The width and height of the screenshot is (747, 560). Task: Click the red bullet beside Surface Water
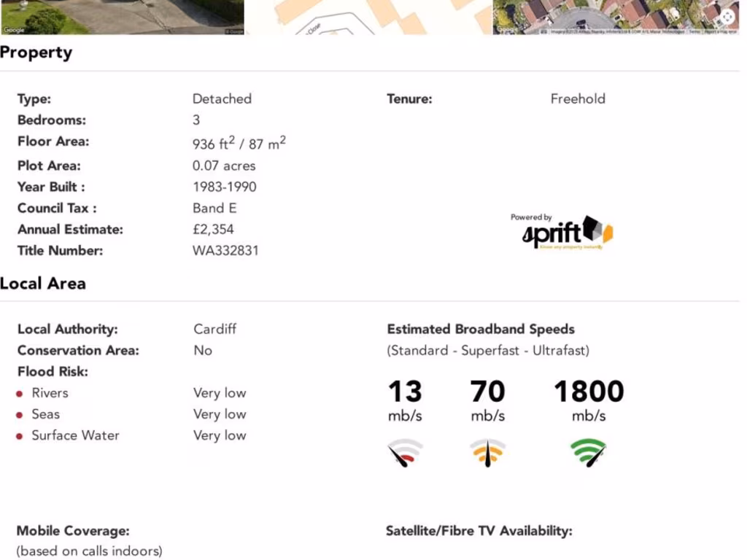click(x=20, y=436)
